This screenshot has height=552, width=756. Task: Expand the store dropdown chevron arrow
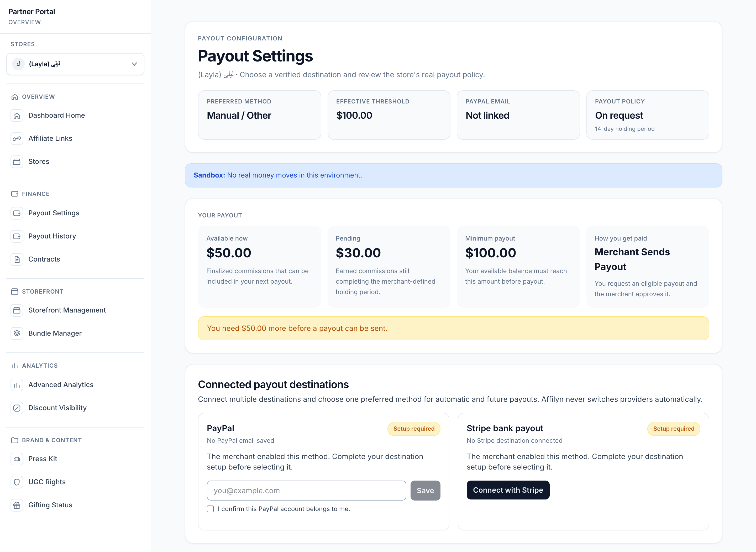coord(134,64)
